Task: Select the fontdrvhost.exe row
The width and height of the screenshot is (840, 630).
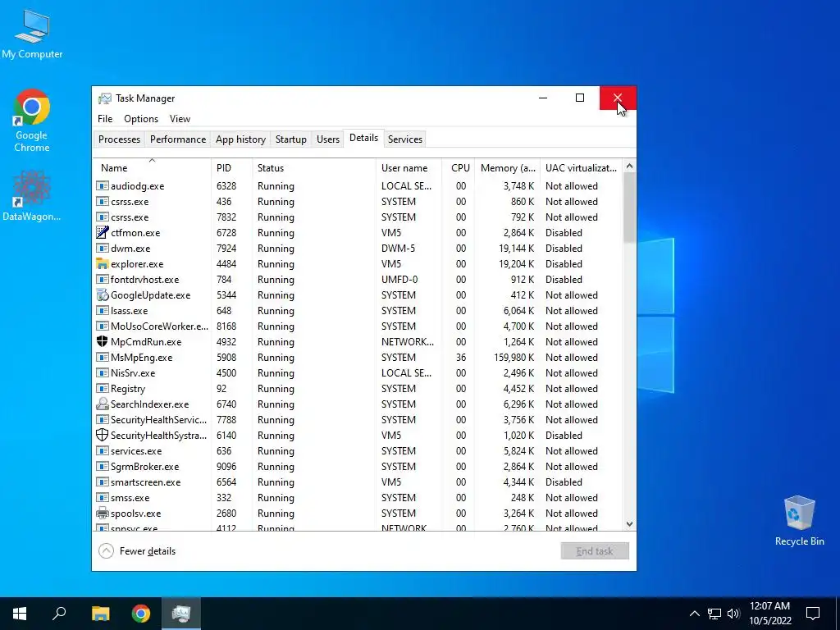Action: point(358,280)
